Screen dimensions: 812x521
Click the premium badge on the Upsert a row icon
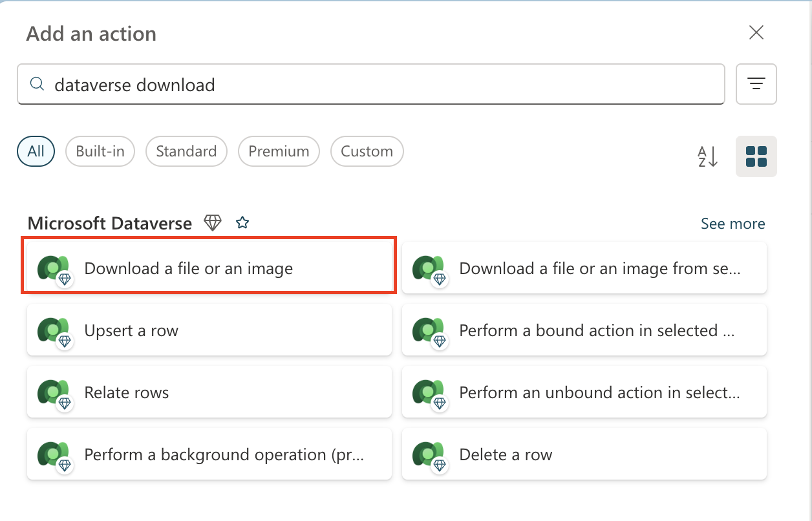[x=64, y=341]
